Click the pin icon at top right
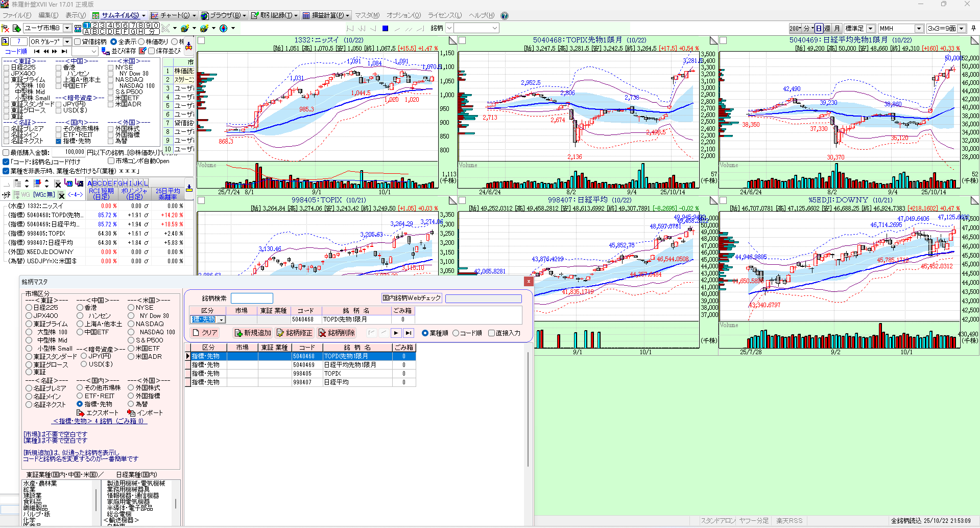The width and height of the screenshot is (980, 528). [x=973, y=28]
